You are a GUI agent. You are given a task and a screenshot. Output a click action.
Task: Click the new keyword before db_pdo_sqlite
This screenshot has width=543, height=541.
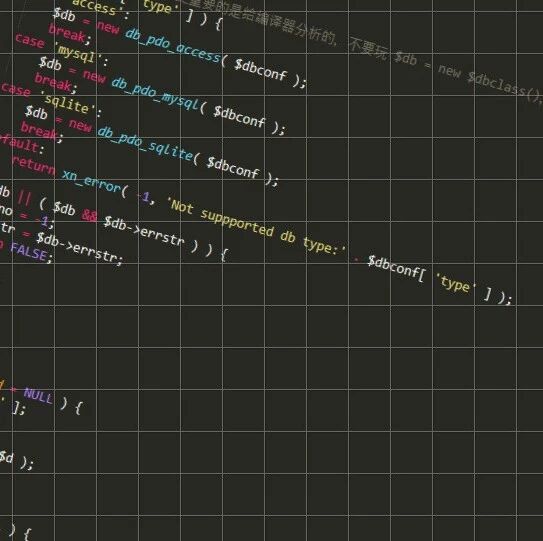80,125
